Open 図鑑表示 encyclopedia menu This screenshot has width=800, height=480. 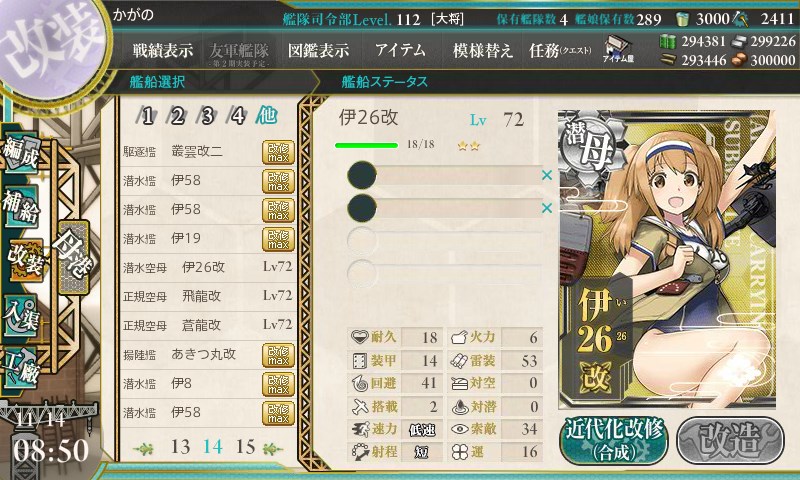point(318,50)
